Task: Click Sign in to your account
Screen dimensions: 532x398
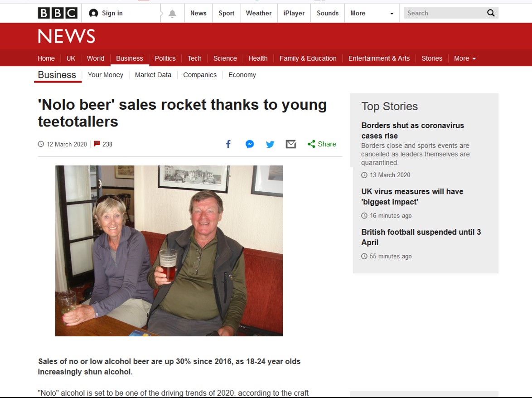Action: point(106,13)
